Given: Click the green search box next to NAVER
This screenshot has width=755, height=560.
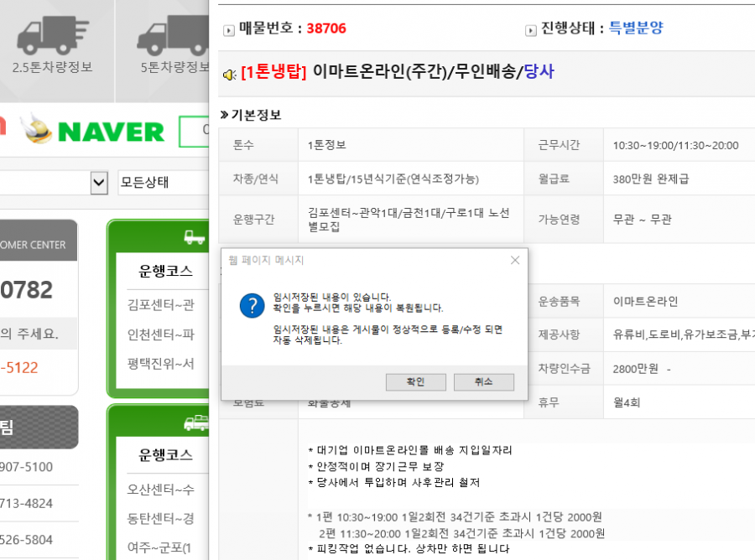Looking at the screenshot, I should coord(194,132).
